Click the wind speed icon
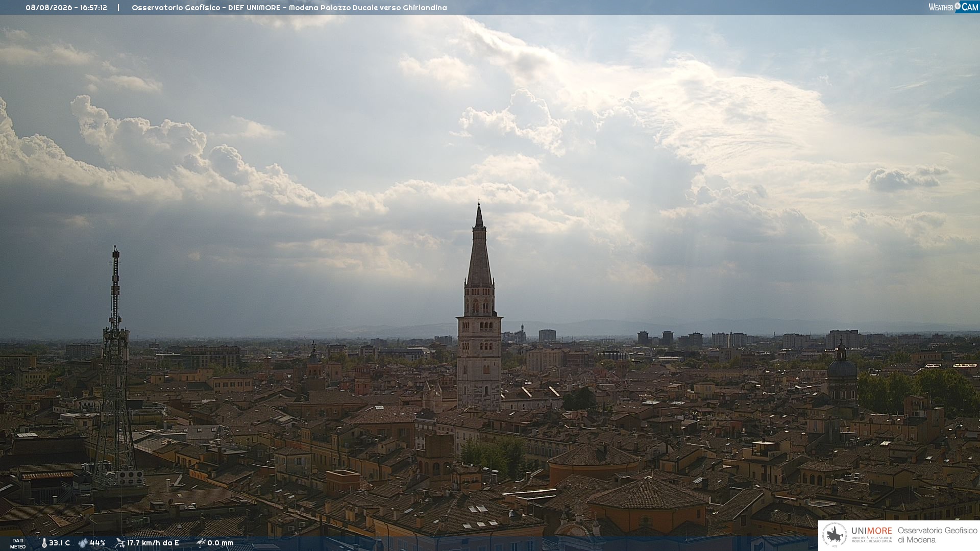 pos(120,543)
